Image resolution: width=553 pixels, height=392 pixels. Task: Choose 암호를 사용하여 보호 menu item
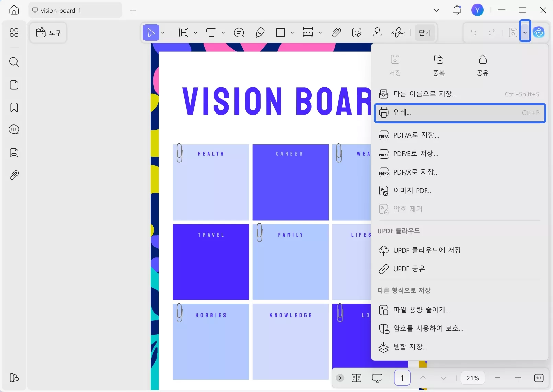[x=460, y=329]
